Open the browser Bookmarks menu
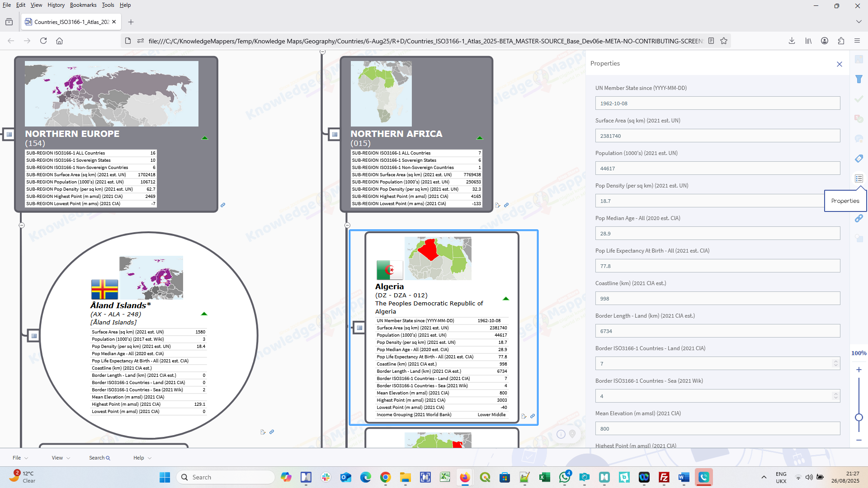 83,5
